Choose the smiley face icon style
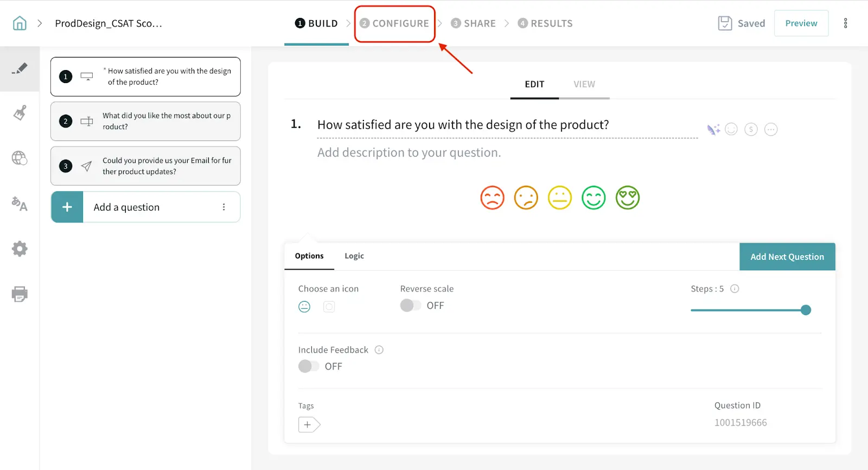 point(304,307)
